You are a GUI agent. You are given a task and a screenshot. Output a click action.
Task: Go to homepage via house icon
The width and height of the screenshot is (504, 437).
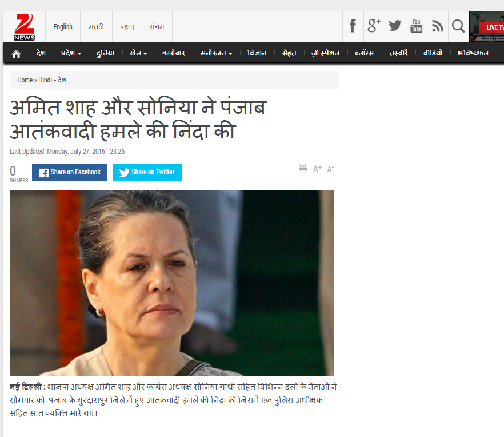tap(16, 53)
